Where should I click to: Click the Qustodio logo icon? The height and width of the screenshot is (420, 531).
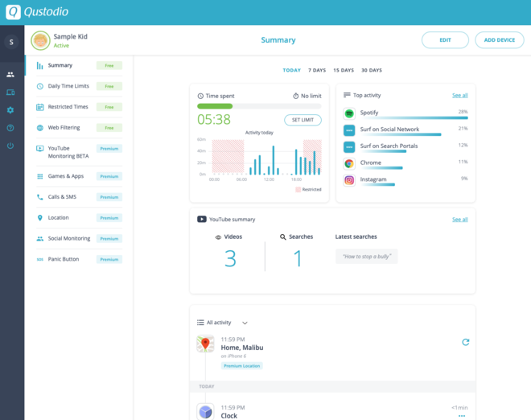[14, 12]
